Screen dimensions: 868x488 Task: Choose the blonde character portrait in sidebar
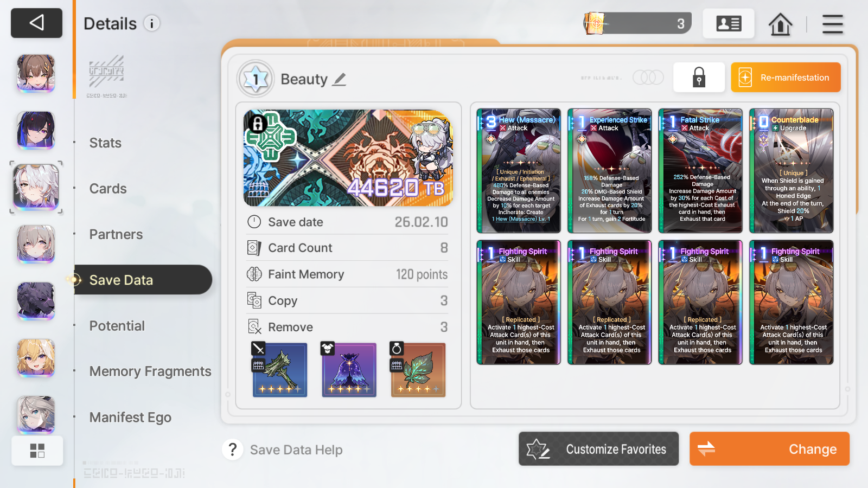click(x=36, y=358)
